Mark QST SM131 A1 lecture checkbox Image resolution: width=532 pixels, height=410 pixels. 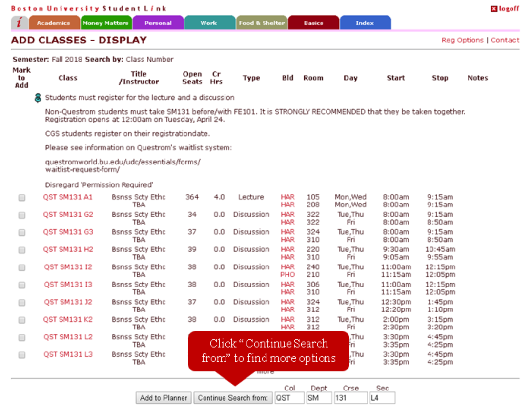pos(21,198)
